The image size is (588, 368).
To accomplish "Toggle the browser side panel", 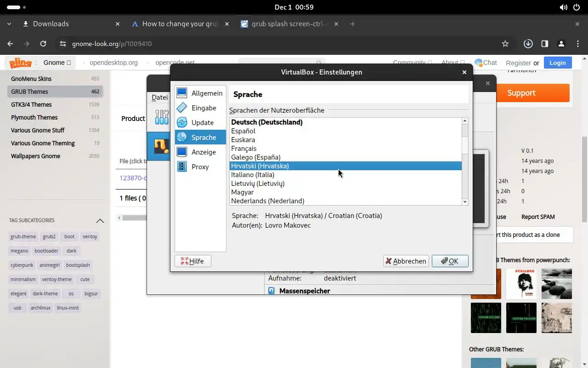I will [x=544, y=44].
